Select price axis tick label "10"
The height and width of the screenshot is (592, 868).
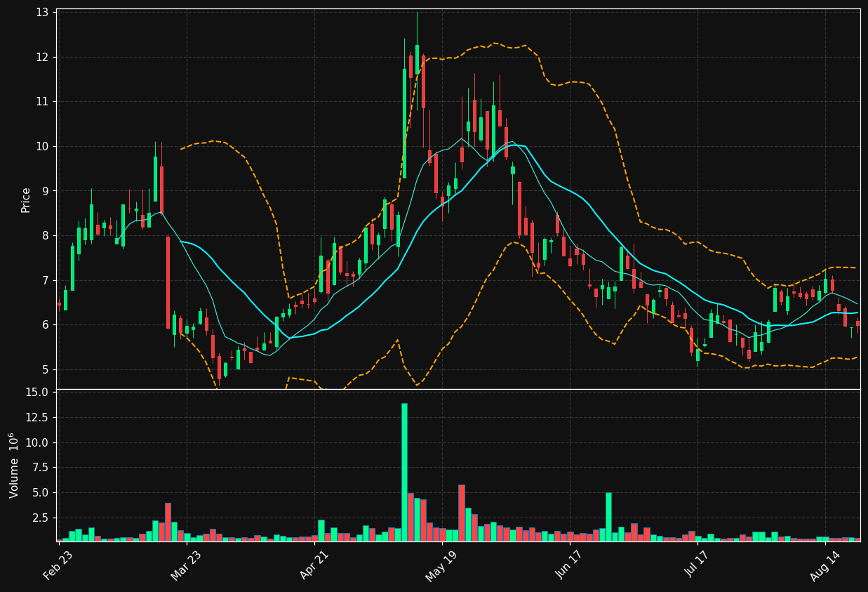(x=41, y=146)
